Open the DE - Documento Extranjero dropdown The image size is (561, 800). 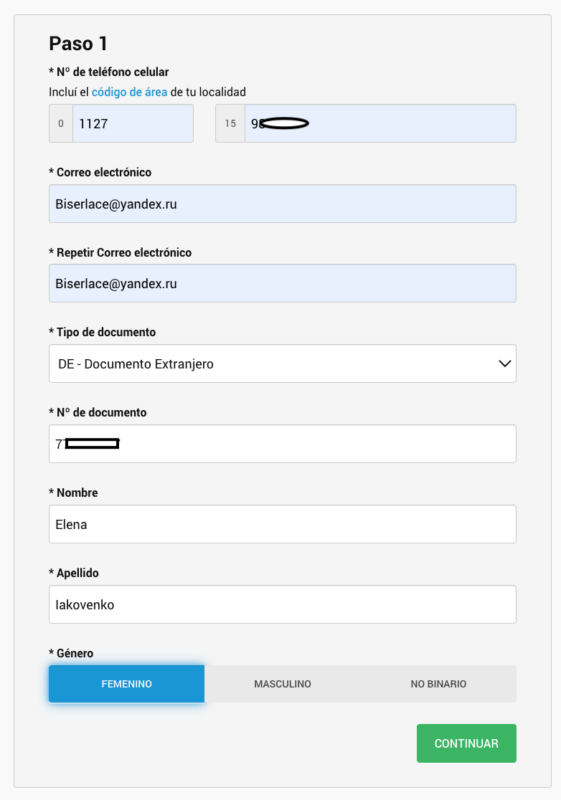pyautogui.click(x=283, y=363)
